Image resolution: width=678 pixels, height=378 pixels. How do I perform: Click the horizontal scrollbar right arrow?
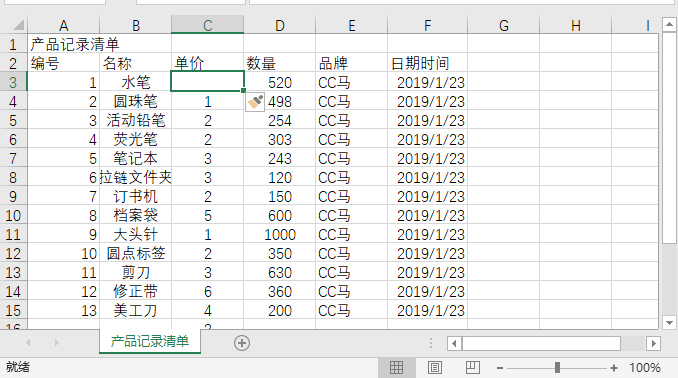pyautogui.click(x=653, y=343)
